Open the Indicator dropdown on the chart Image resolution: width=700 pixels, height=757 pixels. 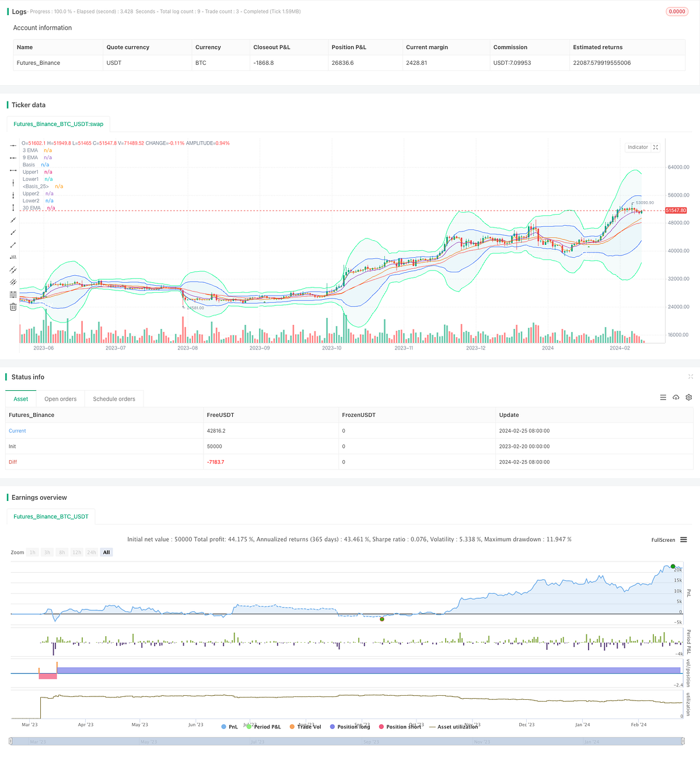coord(638,147)
